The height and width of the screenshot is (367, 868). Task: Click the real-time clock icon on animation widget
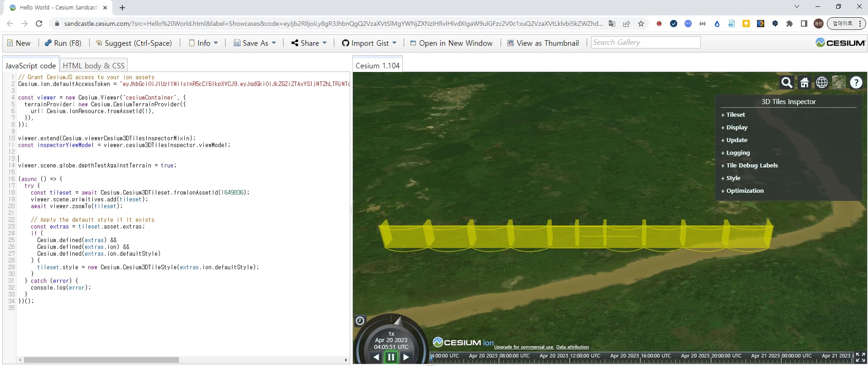[x=360, y=321]
